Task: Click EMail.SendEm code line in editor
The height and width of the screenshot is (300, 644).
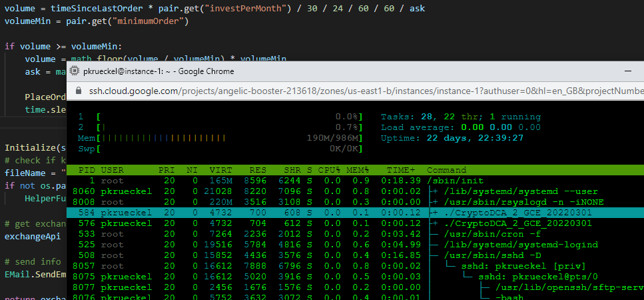Action: [35, 274]
